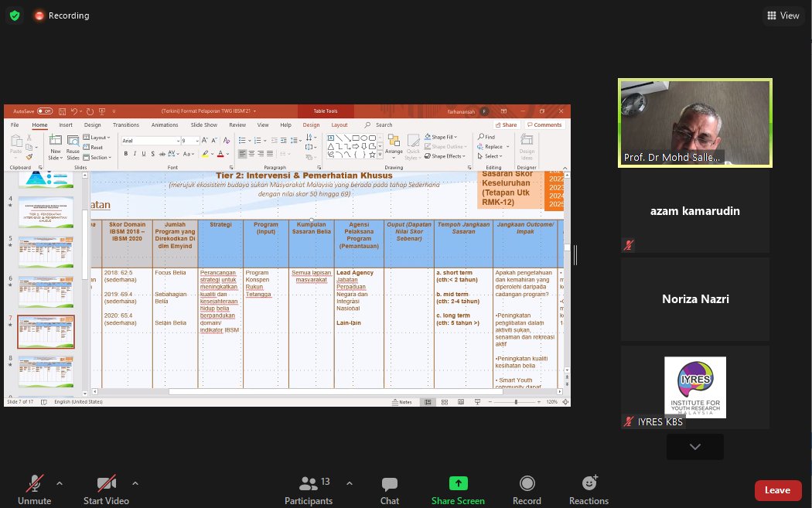This screenshot has width=812, height=508.
Task: Unmute the microphone
Action: (34, 489)
